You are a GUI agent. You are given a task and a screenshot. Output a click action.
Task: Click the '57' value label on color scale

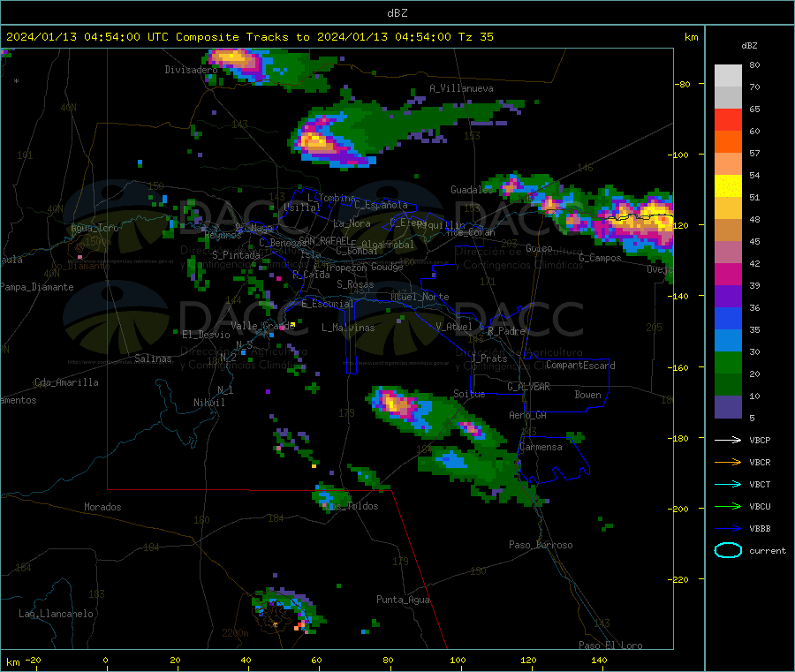pyautogui.click(x=754, y=153)
